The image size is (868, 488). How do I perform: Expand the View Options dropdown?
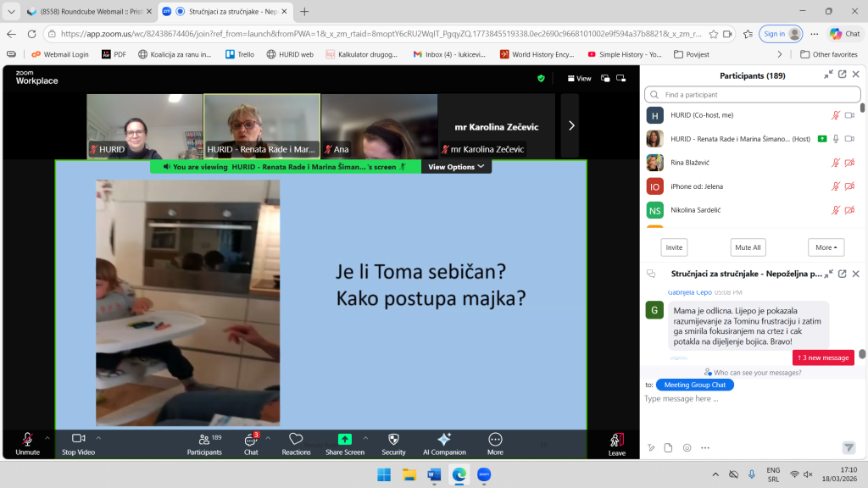click(456, 167)
